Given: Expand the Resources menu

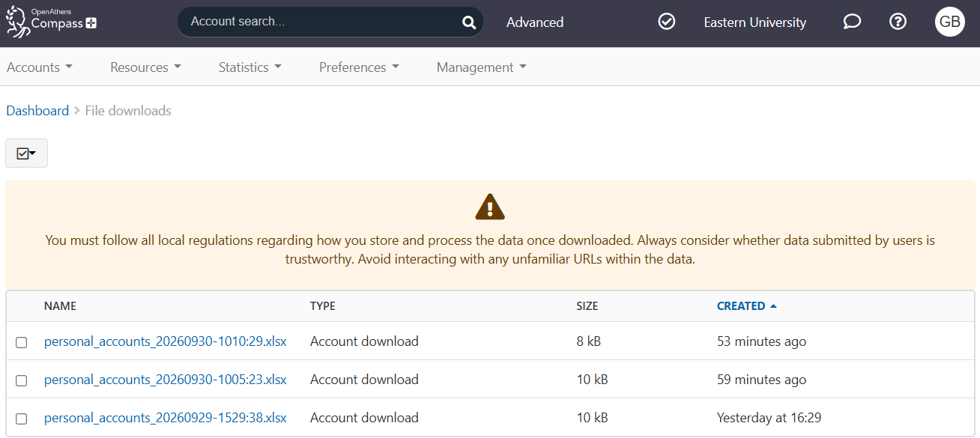Looking at the screenshot, I should tap(145, 67).
